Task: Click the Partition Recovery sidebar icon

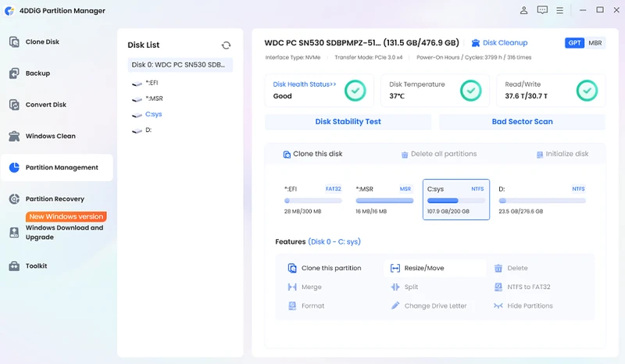Action: [x=14, y=199]
